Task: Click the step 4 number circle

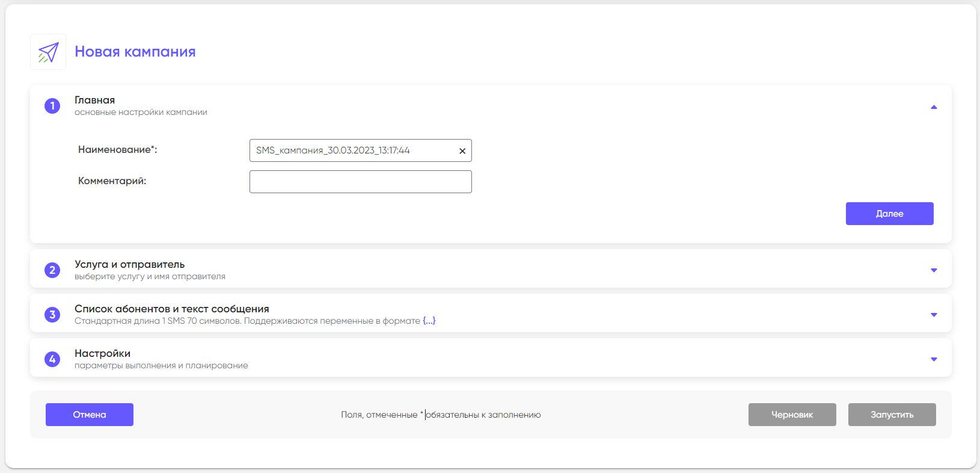Action: click(x=52, y=359)
